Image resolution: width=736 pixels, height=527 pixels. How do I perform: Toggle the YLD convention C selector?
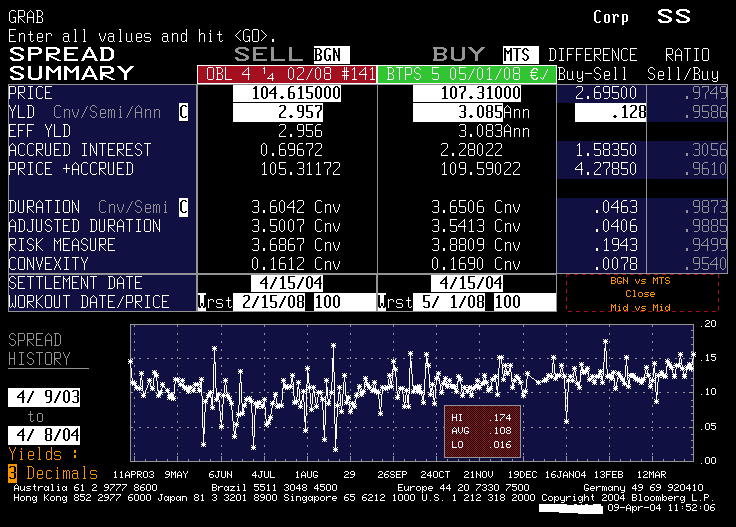183,112
